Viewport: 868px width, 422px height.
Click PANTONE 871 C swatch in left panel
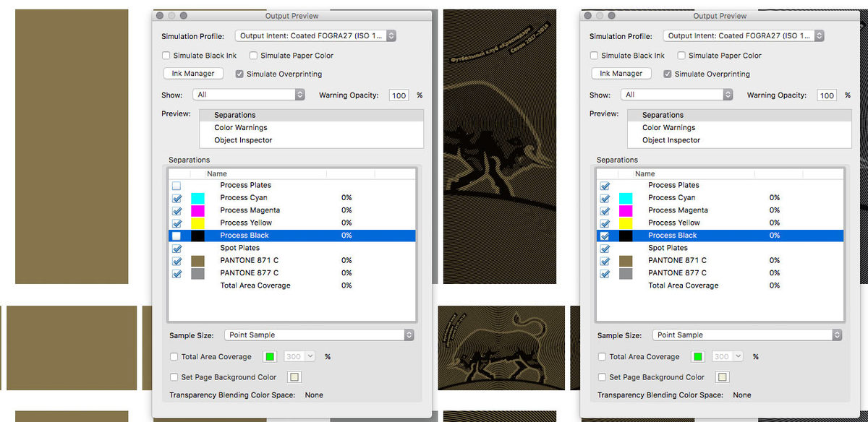point(197,261)
